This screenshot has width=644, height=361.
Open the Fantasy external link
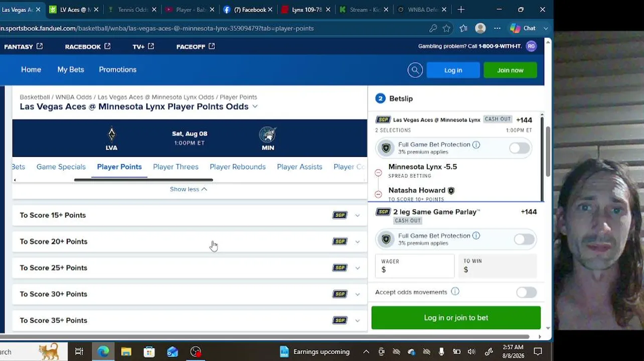[24, 47]
